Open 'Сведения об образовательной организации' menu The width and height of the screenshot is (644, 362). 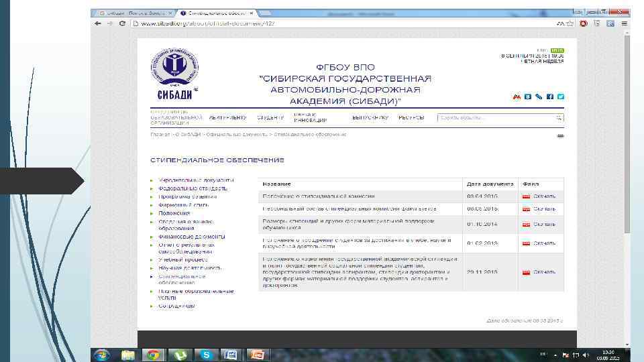(x=176, y=117)
